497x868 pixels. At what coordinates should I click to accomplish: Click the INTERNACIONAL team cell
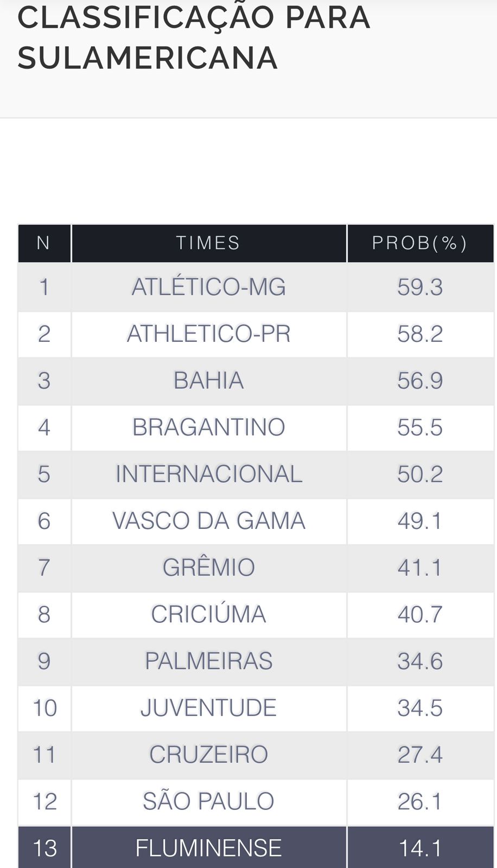coord(209,474)
